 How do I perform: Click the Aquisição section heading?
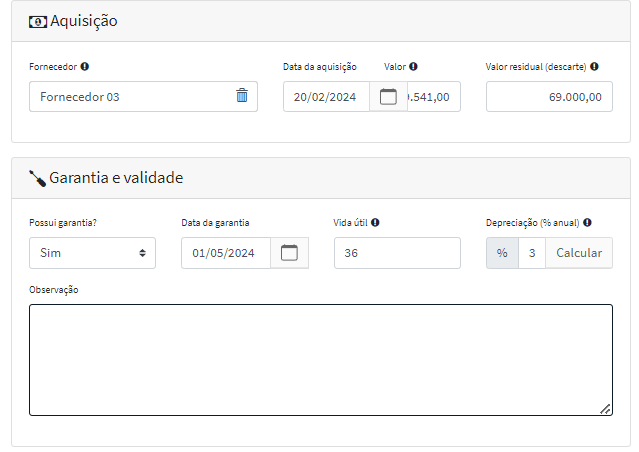84,21
